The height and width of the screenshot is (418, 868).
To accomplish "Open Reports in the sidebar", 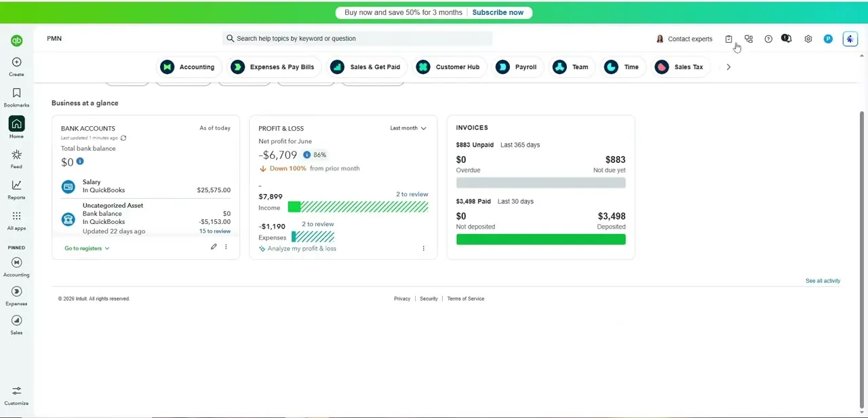I will [16, 190].
